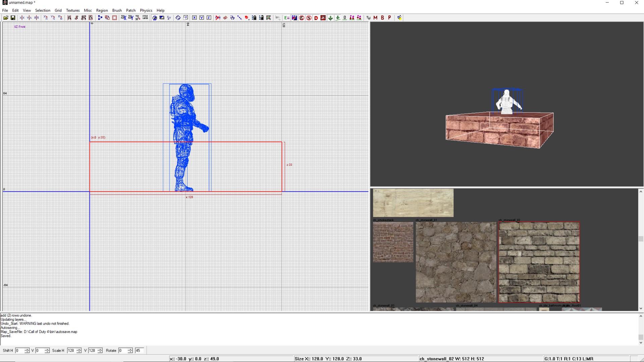Click the white soldier model in 3D view

pyautogui.click(x=507, y=102)
